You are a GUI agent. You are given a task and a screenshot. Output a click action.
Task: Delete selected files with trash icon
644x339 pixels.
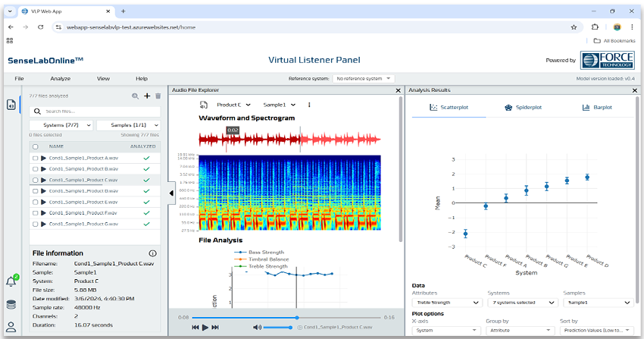point(158,96)
